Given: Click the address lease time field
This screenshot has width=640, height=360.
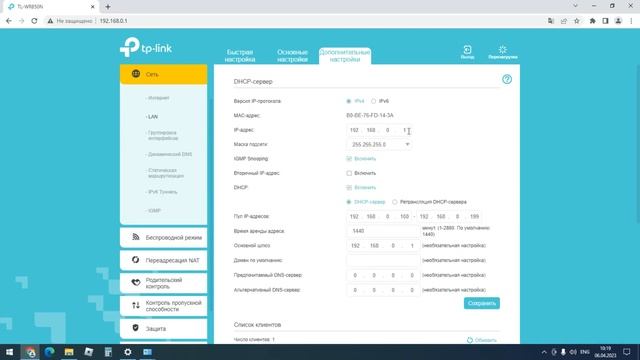Looking at the screenshot, I should click(x=383, y=231).
